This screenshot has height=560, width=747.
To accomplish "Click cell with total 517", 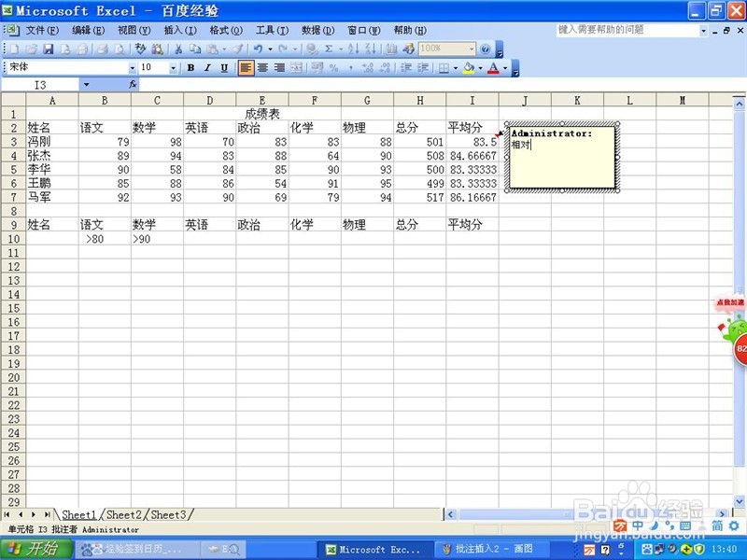I will click(x=420, y=197).
